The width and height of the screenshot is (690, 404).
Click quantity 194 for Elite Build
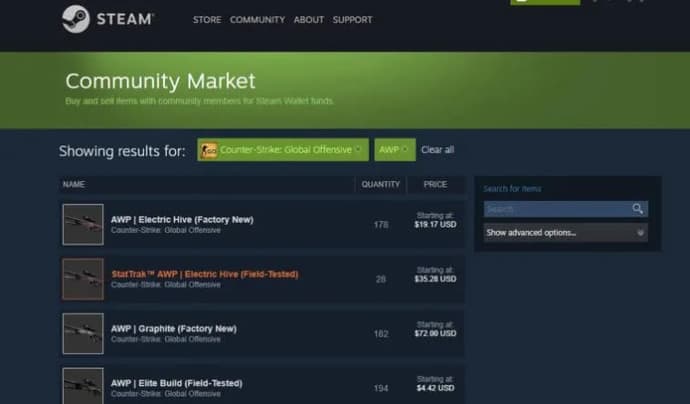pos(381,389)
